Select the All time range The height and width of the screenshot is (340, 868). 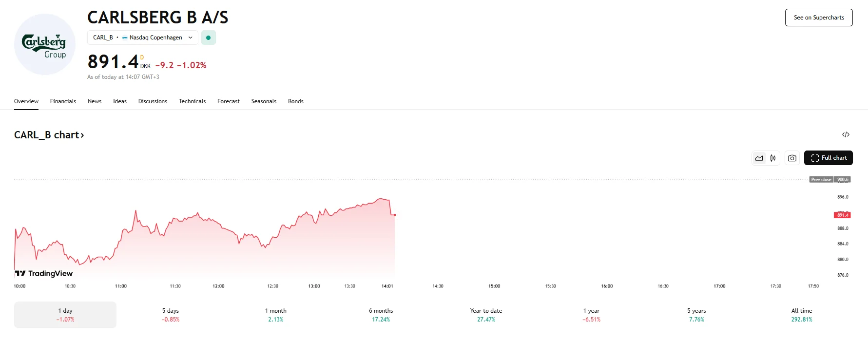click(802, 315)
